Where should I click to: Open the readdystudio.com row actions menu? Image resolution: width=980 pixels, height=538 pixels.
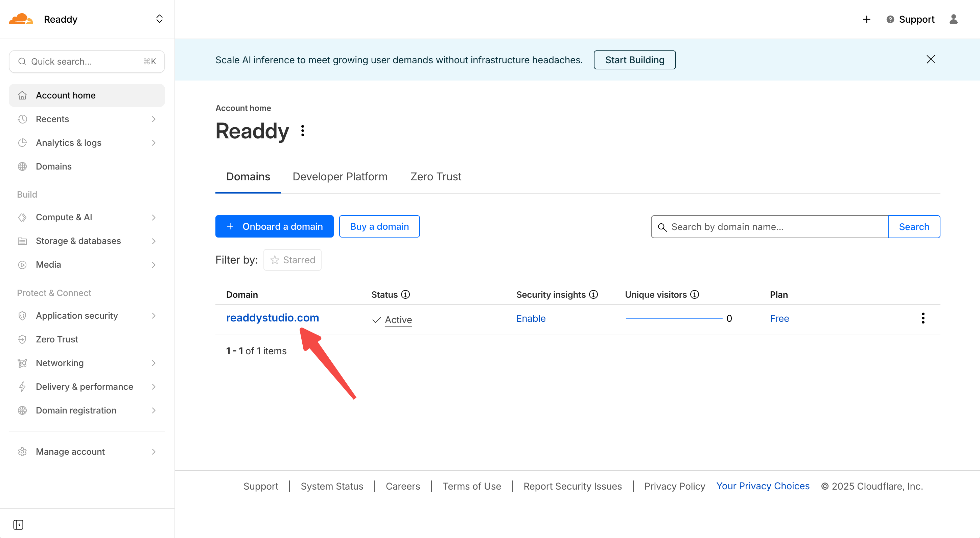click(x=923, y=318)
